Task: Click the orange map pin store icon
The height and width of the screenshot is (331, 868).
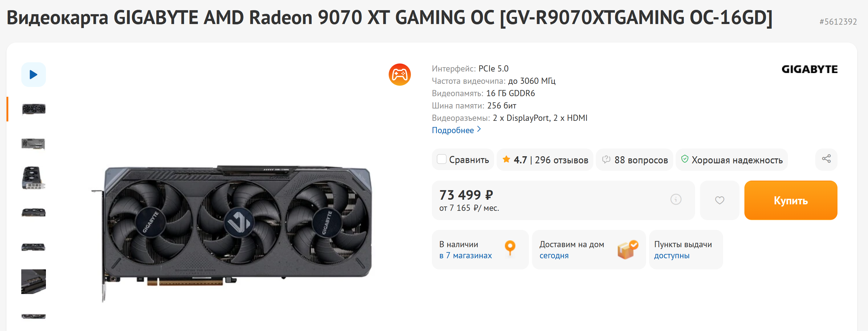Action: [510, 248]
